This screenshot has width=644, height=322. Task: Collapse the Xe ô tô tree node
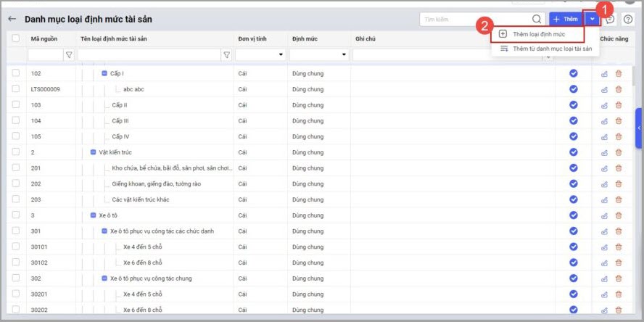point(93,215)
